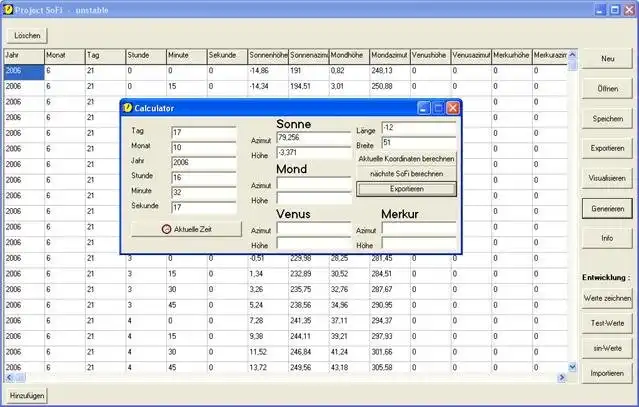Focus the Sekunde input field
Viewport: 639px width, 407px height.
(204, 208)
